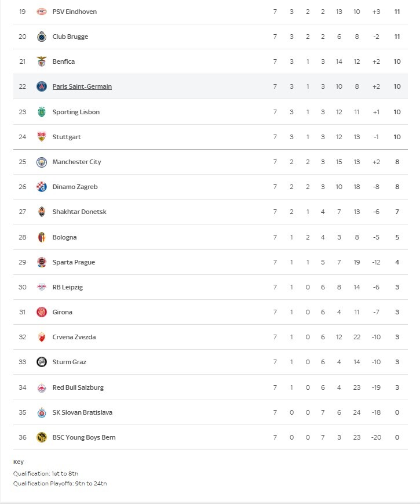
Task: Click the Benfica eagle crest
Action: (42, 61)
